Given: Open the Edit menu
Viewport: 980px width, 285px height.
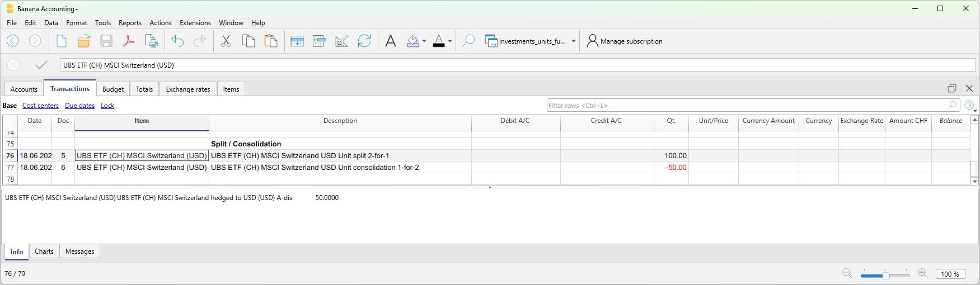Looking at the screenshot, I should point(30,23).
